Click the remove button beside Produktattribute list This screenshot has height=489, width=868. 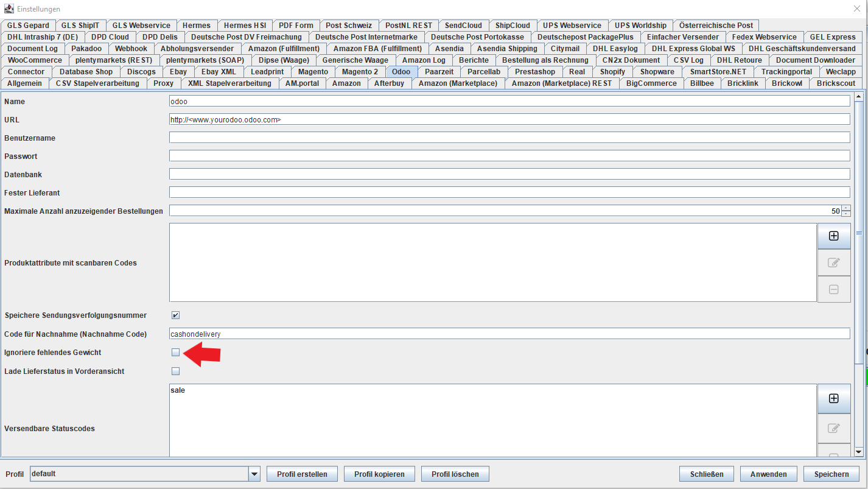click(x=834, y=289)
